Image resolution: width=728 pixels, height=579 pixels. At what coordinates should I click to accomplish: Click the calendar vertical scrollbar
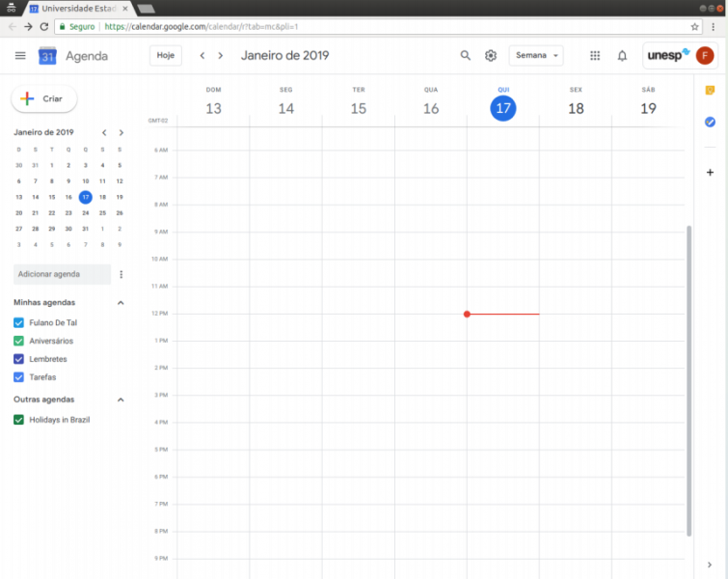point(689,381)
